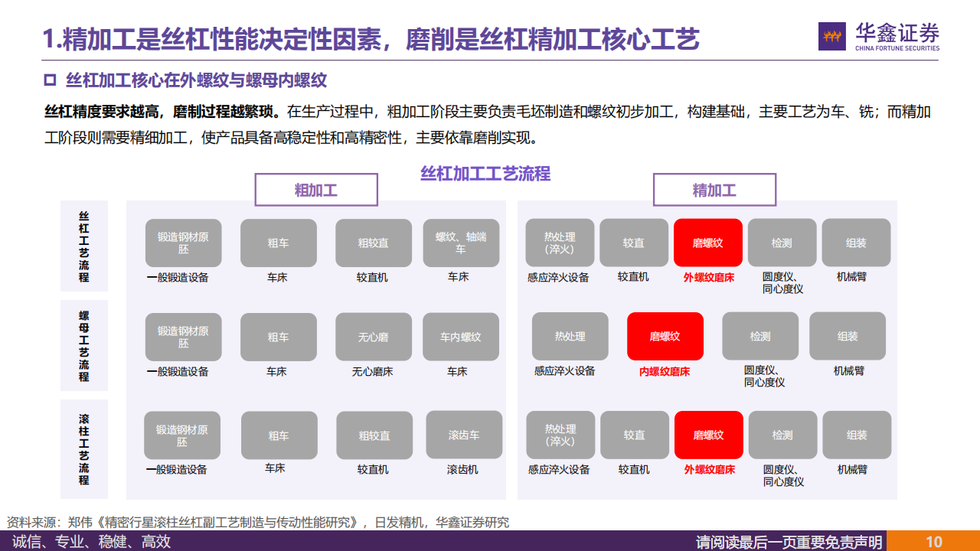Screen dimensions: 980x551
Task: Click red 磨螺纹 box in 滚柱工艺流程 row
Action: [709, 435]
